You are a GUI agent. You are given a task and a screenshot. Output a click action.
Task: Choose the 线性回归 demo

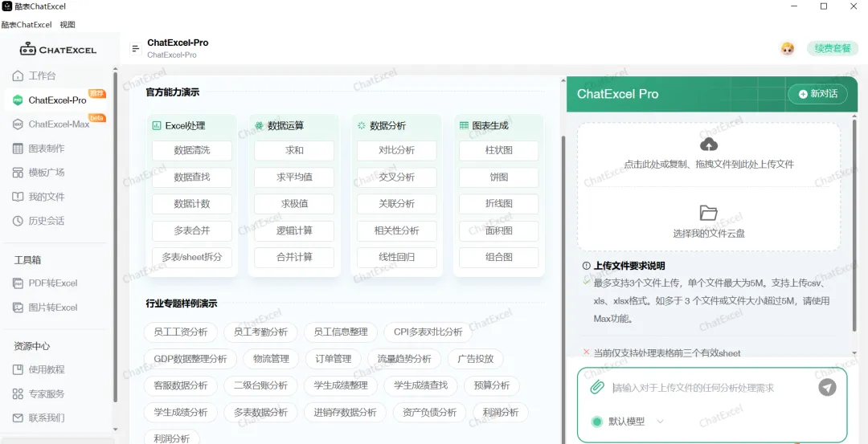[x=396, y=258]
